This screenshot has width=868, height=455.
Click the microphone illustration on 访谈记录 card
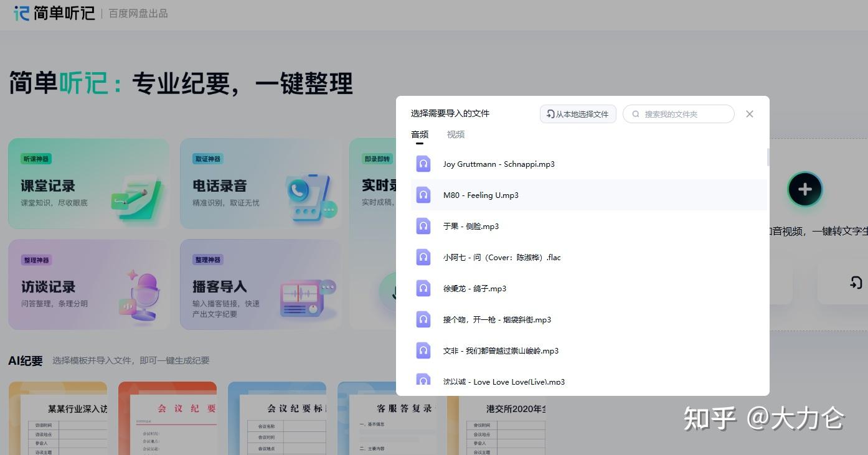[141, 296]
